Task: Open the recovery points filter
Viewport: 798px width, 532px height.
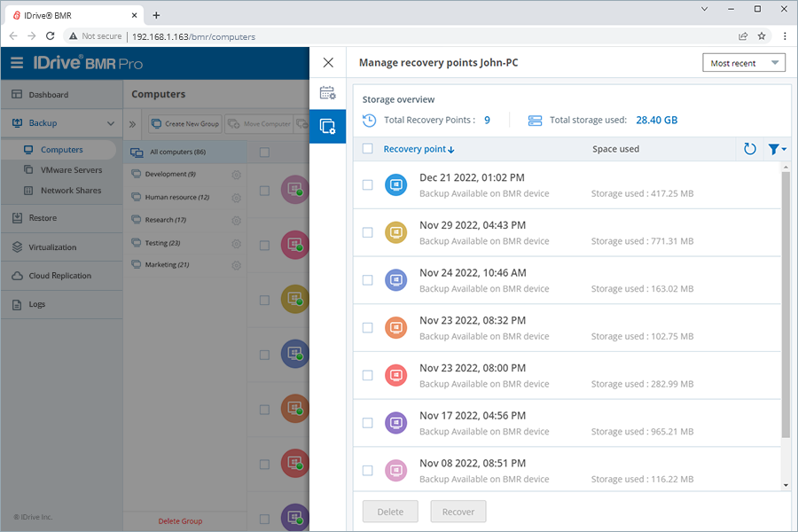Action: pyautogui.click(x=777, y=149)
